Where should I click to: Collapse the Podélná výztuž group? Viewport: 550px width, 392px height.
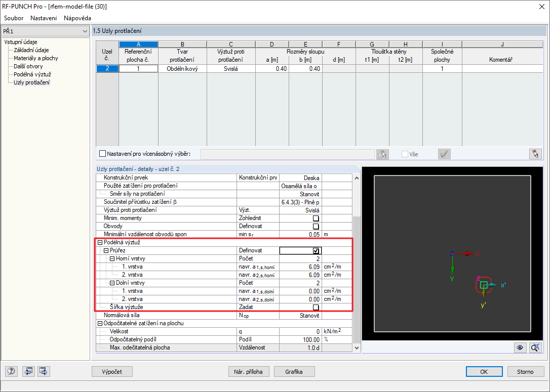pos(100,242)
